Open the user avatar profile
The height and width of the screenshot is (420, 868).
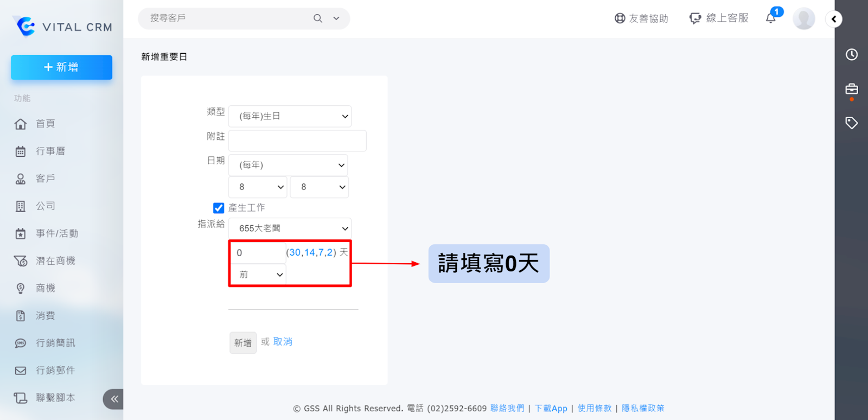point(803,18)
